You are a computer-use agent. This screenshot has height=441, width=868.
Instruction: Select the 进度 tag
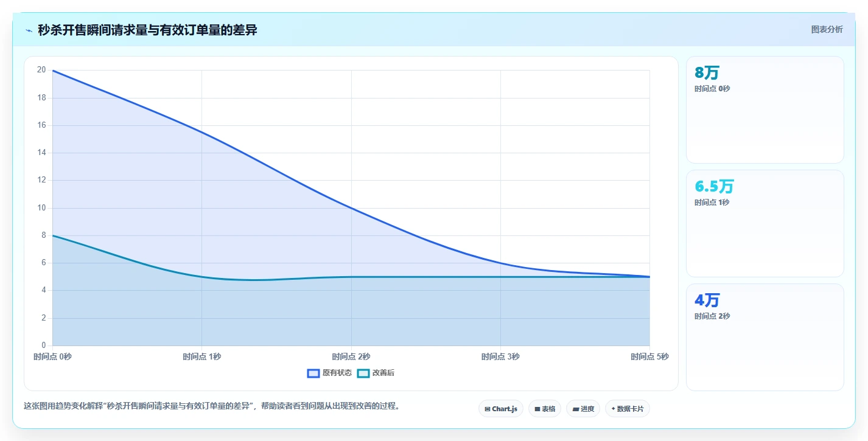[583, 409]
